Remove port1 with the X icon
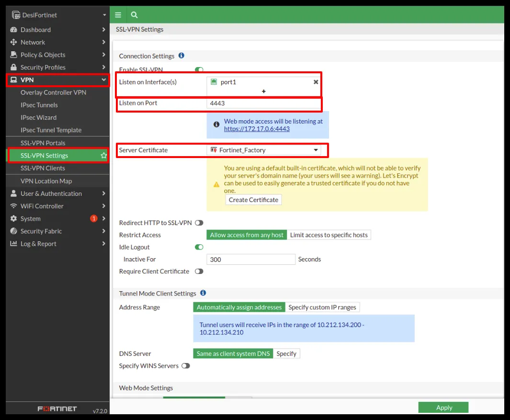The image size is (510, 420). 316,82
